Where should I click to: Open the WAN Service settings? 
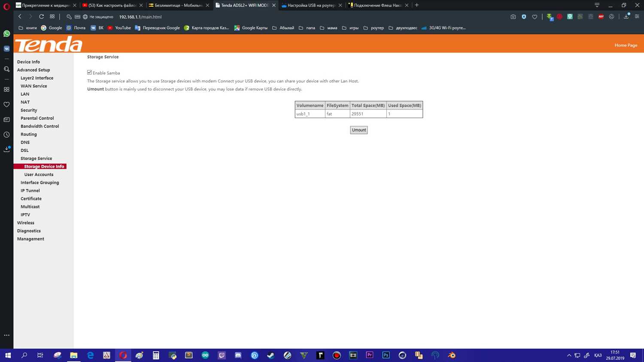[34, 86]
